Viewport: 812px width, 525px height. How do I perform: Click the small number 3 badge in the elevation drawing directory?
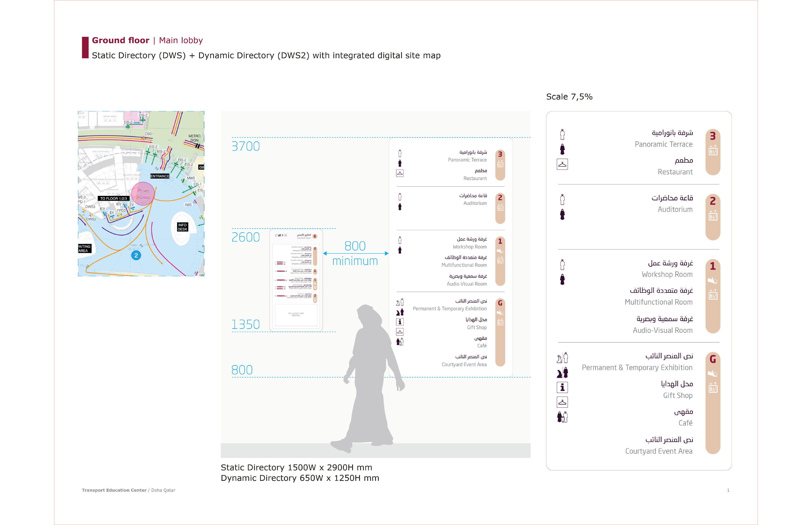[500, 154]
